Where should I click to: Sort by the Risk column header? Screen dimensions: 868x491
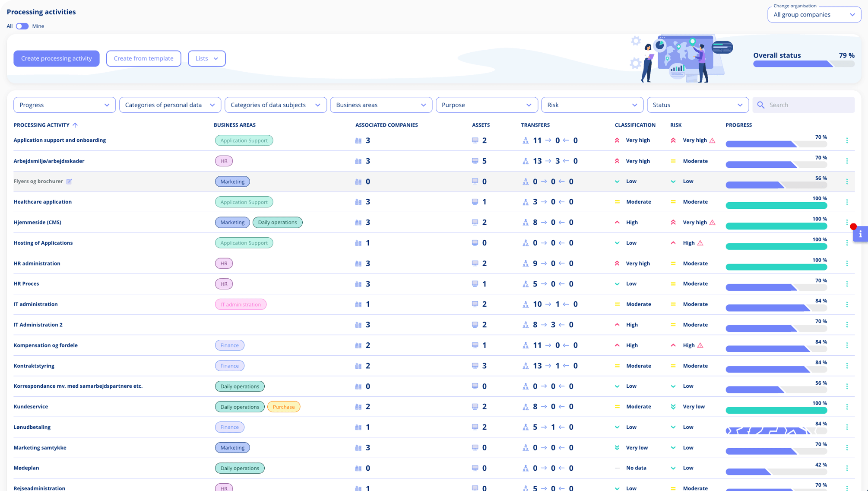(676, 125)
